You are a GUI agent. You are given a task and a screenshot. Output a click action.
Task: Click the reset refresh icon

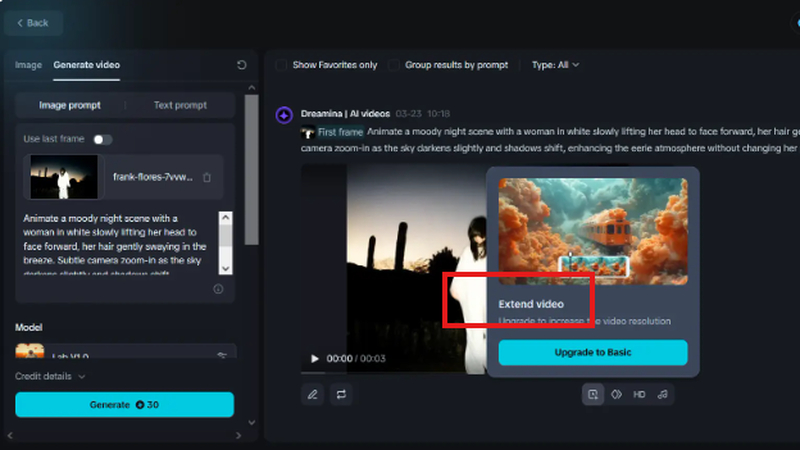tap(242, 65)
